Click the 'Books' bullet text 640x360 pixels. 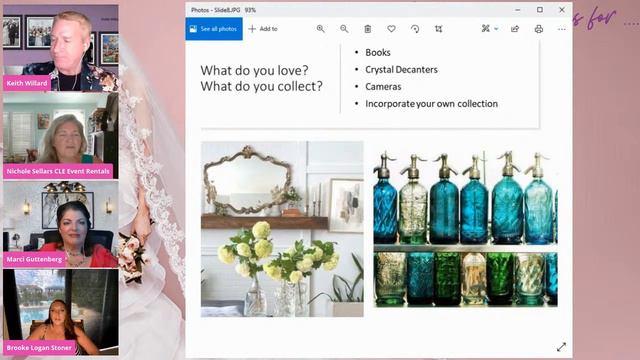tap(378, 53)
